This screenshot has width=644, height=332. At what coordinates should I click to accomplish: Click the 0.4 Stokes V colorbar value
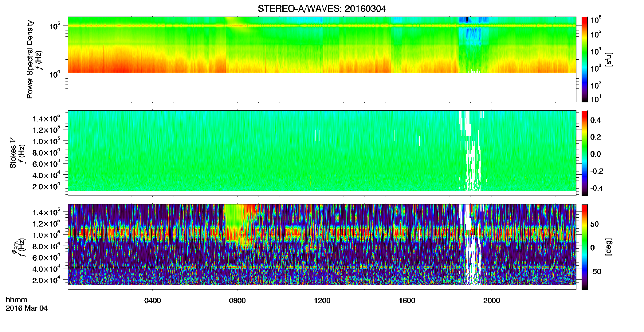pyautogui.click(x=595, y=120)
